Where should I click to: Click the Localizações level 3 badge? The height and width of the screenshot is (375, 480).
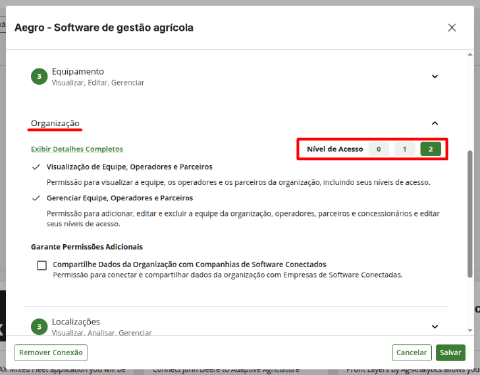[39, 327]
